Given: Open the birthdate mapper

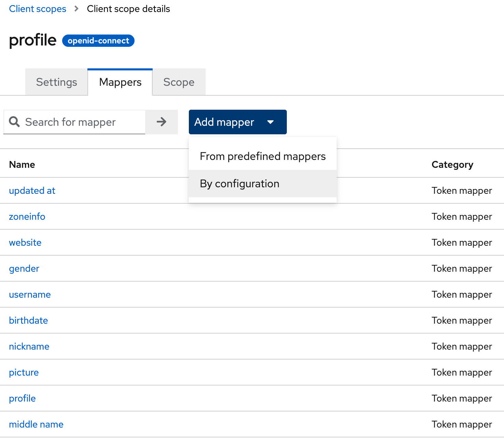Looking at the screenshot, I should [28, 321].
